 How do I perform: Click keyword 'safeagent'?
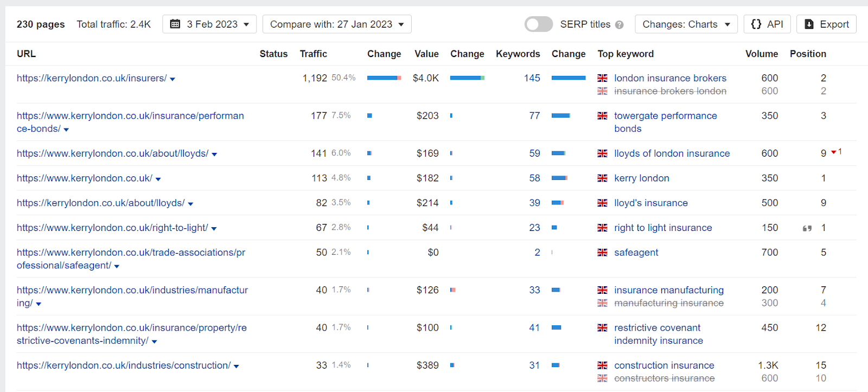(636, 252)
